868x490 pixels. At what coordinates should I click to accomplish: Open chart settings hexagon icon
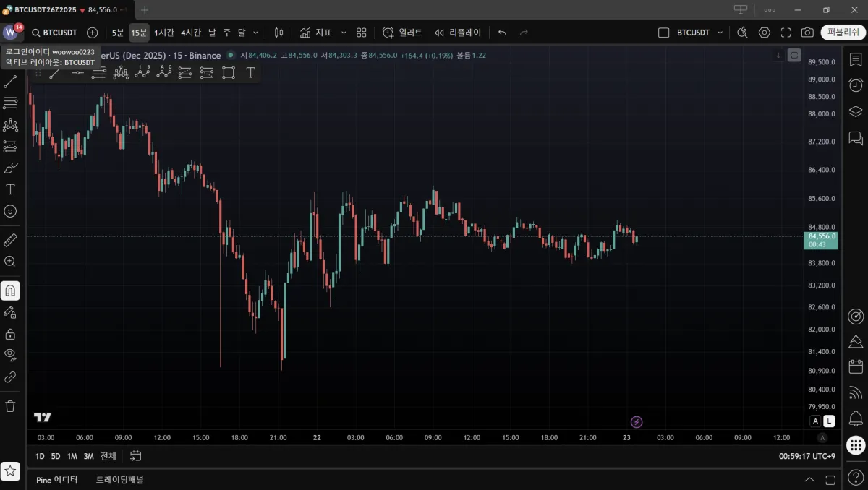(765, 33)
